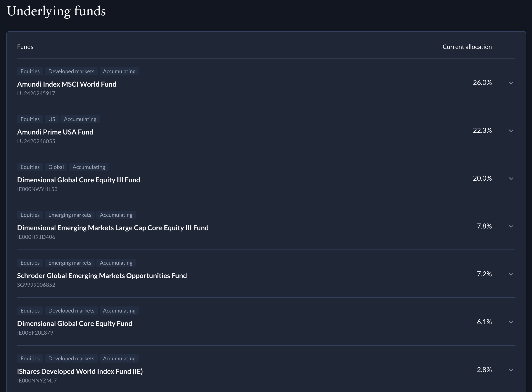This screenshot has height=392, width=532.
Task: Expand the Schroder Global Emerging Markets Opportunities row
Action: [x=511, y=275]
